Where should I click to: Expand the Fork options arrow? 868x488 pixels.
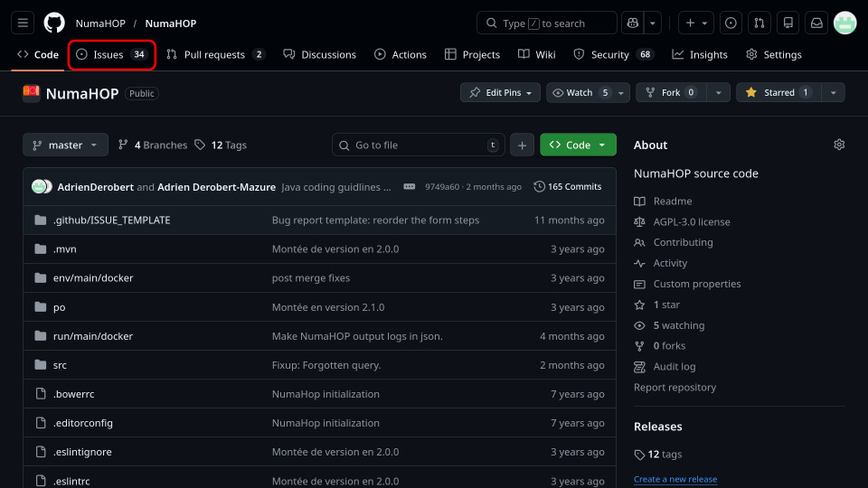point(719,92)
